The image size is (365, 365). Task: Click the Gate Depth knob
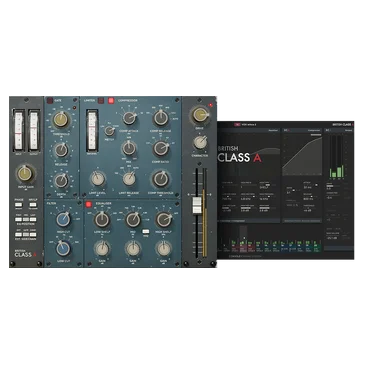click(x=61, y=180)
